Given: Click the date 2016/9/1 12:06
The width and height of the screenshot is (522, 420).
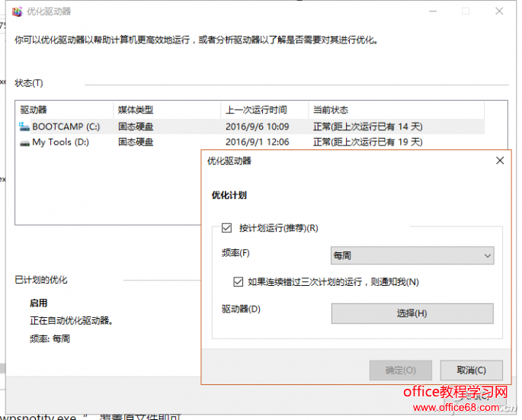Looking at the screenshot, I should 258,143.
